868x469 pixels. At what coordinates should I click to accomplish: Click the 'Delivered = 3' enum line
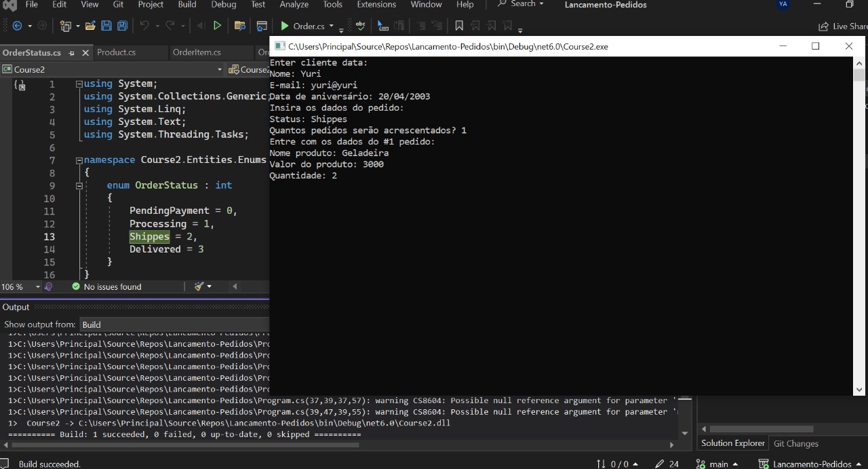pos(166,249)
